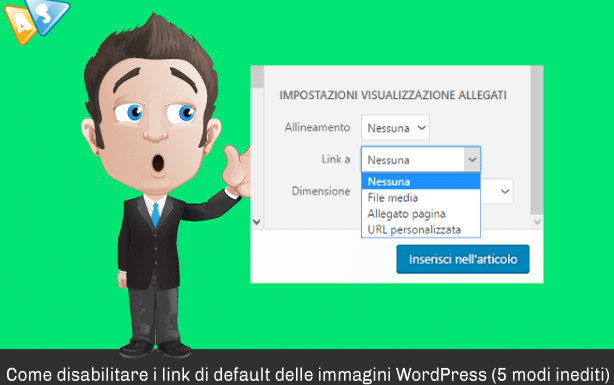Image resolution: width=614 pixels, height=385 pixels.
Task: Click the right scrollbar down arrow
Action: point(537,222)
